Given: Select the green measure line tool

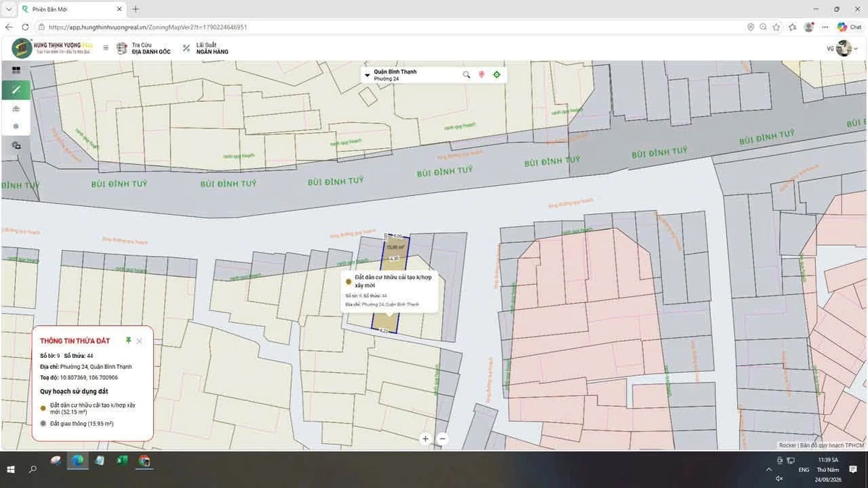Looking at the screenshot, I should point(16,90).
